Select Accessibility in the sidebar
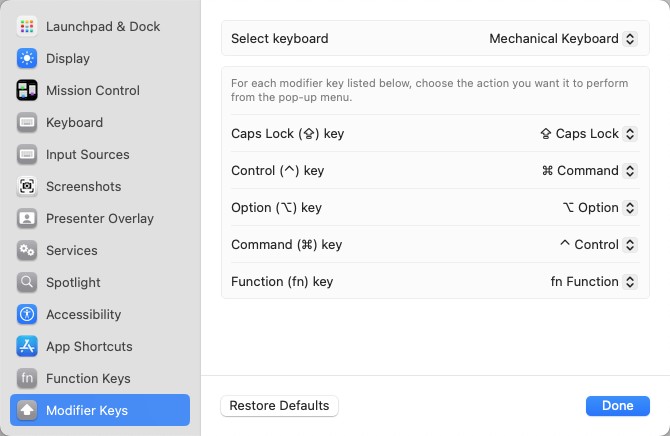Screen dimensions: 670x436 100,314
